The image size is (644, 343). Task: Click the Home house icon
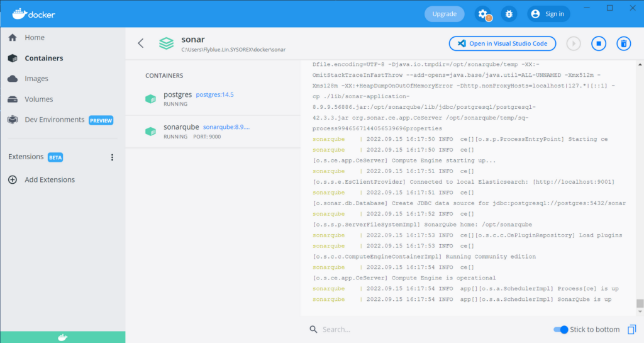[x=13, y=37]
